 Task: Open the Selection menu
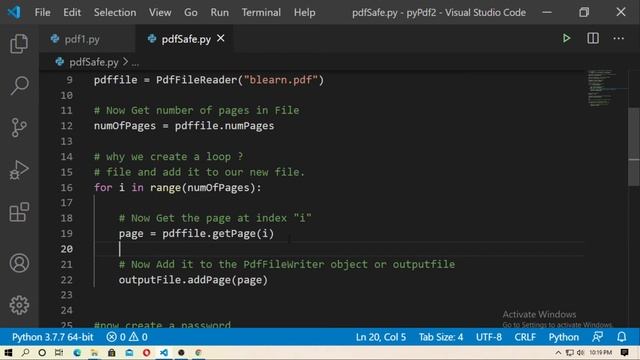click(x=115, y=12)
